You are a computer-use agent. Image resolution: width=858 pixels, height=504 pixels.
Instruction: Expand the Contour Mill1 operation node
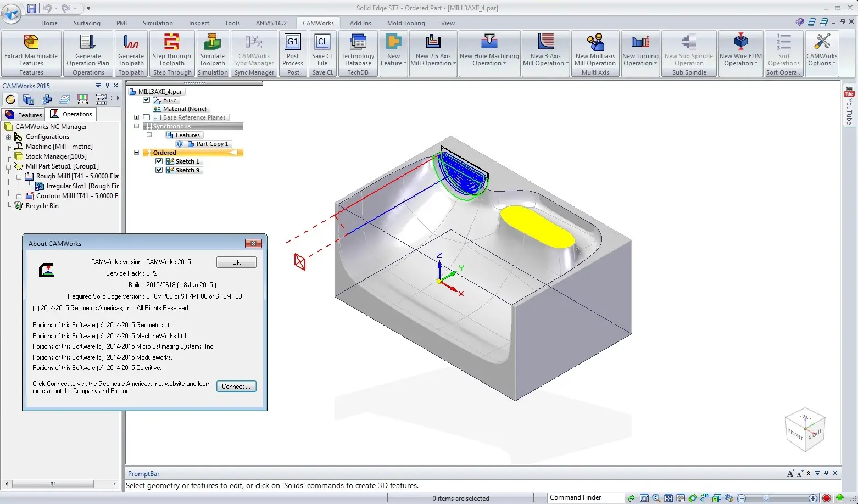pyautogui.click(x=19, y=196)
